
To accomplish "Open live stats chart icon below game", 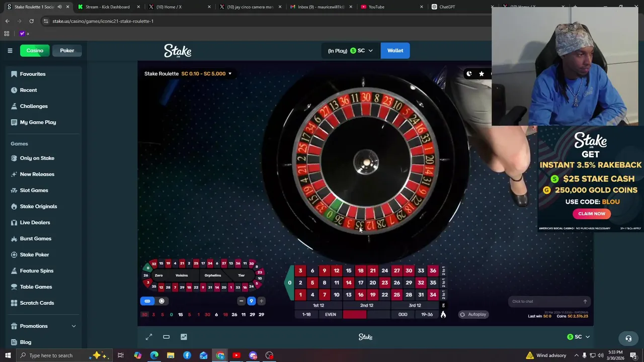I will tap(184, 337).
